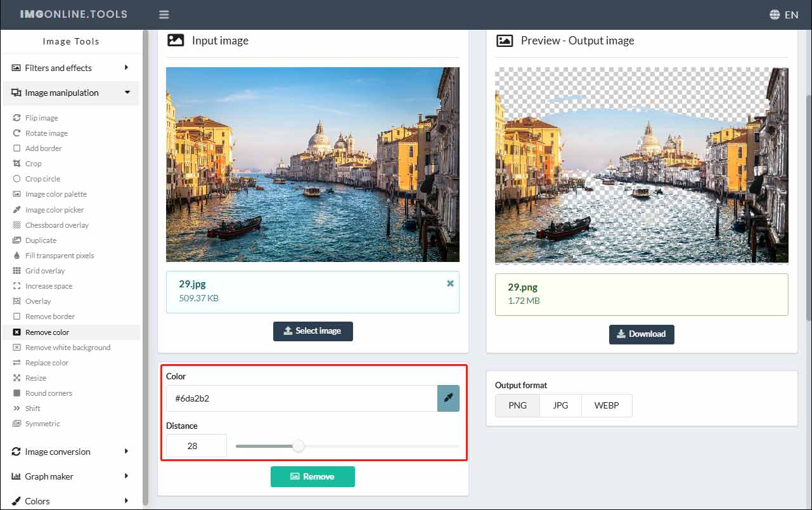Open the color eyedropper next to the hex field
The height and width of the screenshot is (510, 812).
click(x=448, y=398)
